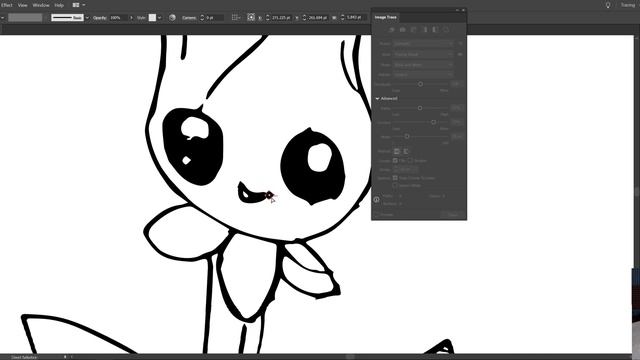Click the eye icon beside View dropdown
The height and width of the screenshot is (360, 640).
(x=460, y=54)
